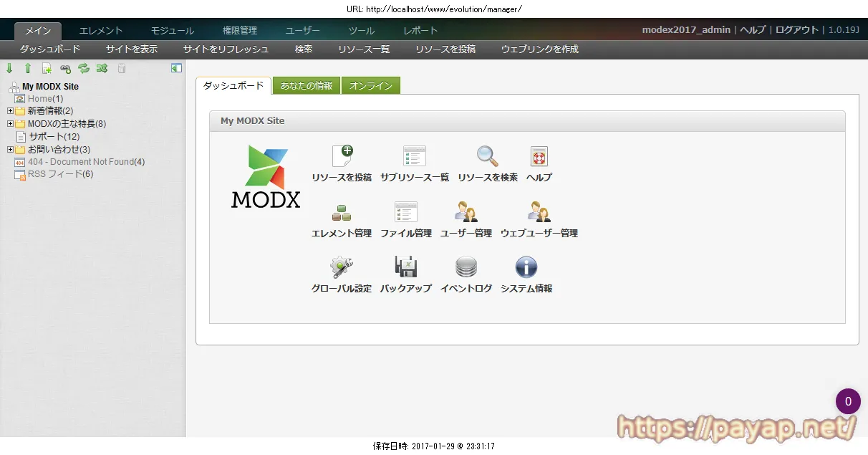
Task: Expand the MODXの主な特長 folder
Action: click(9, 123)
